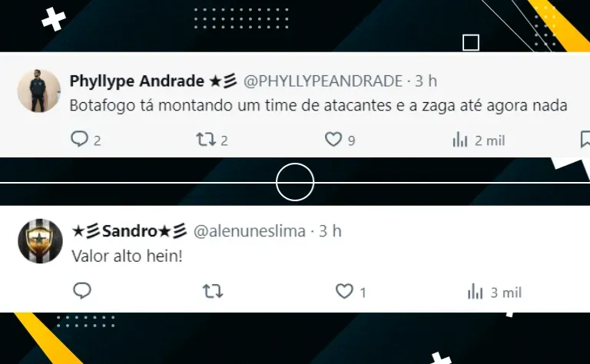This screenshot has width=590, height=364.
Task: Click the white square outline at top
Action: coord(471,42)
